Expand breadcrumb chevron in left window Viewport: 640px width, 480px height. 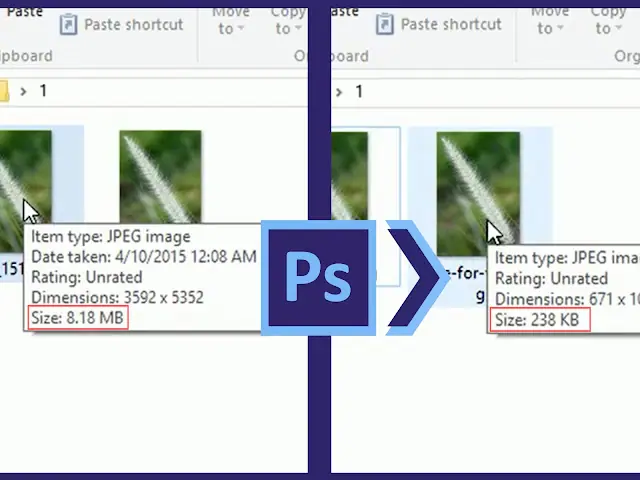23,91
